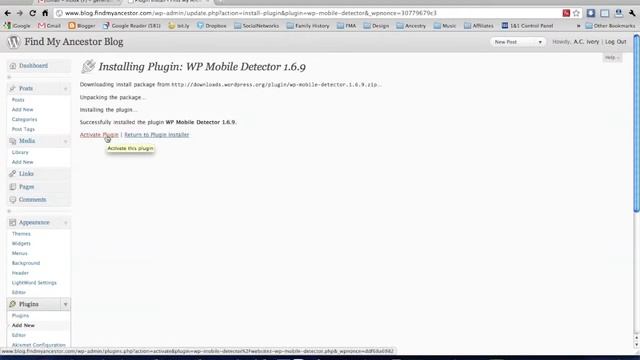Open A.C. Ivory profile link
Viewport: 640px width, 360px height.
click(586, 42)
